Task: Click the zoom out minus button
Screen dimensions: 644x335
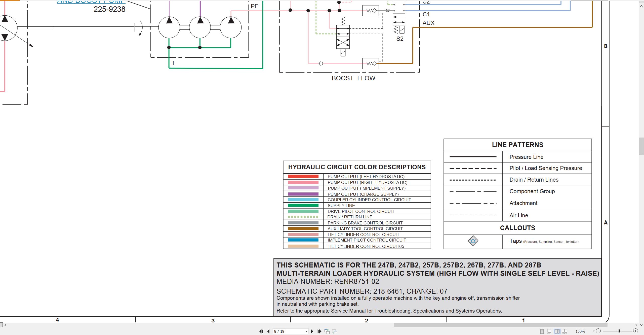Action: (x=598, y=331)
